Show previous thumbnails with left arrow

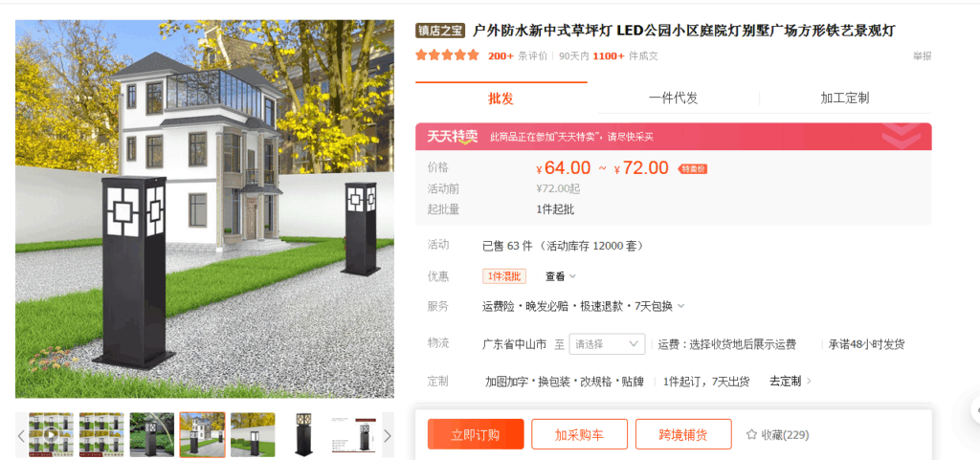[21, 435]
